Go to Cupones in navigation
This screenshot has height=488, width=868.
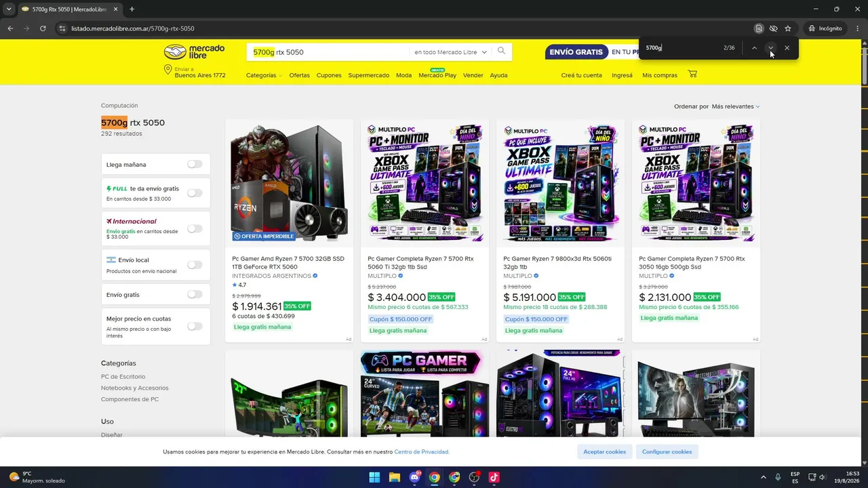329,75
